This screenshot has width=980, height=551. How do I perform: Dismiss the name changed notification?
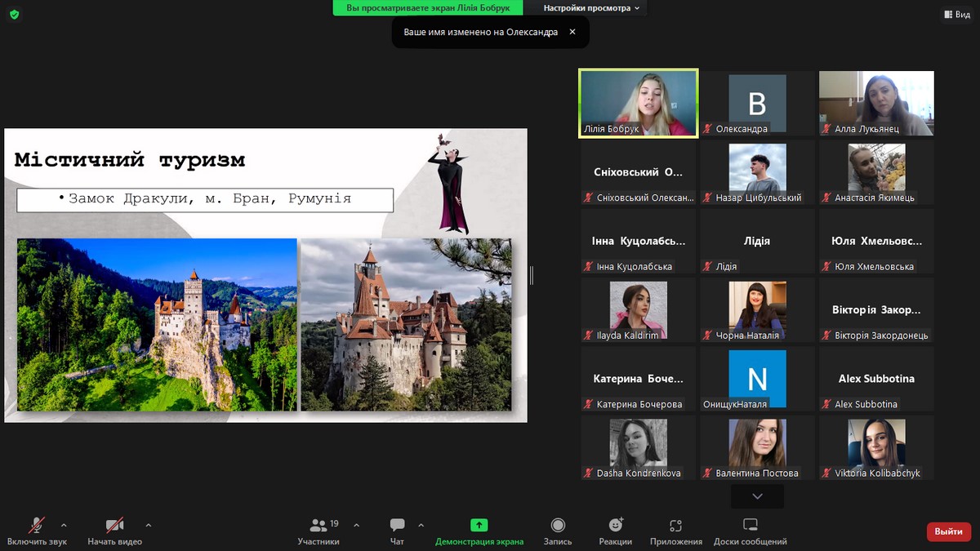pos(572,32)
